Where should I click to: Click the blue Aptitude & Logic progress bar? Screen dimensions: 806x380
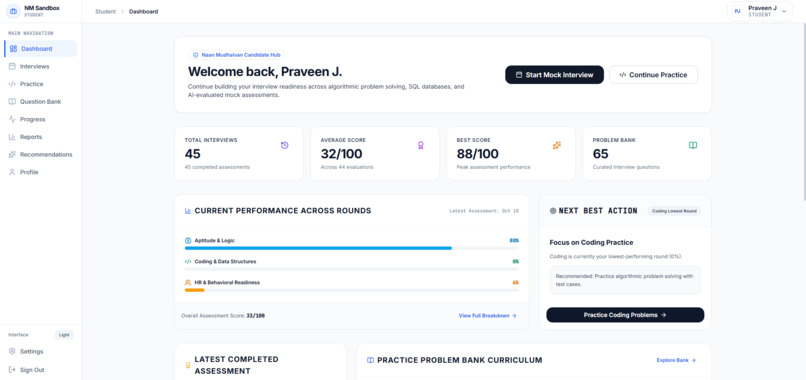click(x=318, y=248)
